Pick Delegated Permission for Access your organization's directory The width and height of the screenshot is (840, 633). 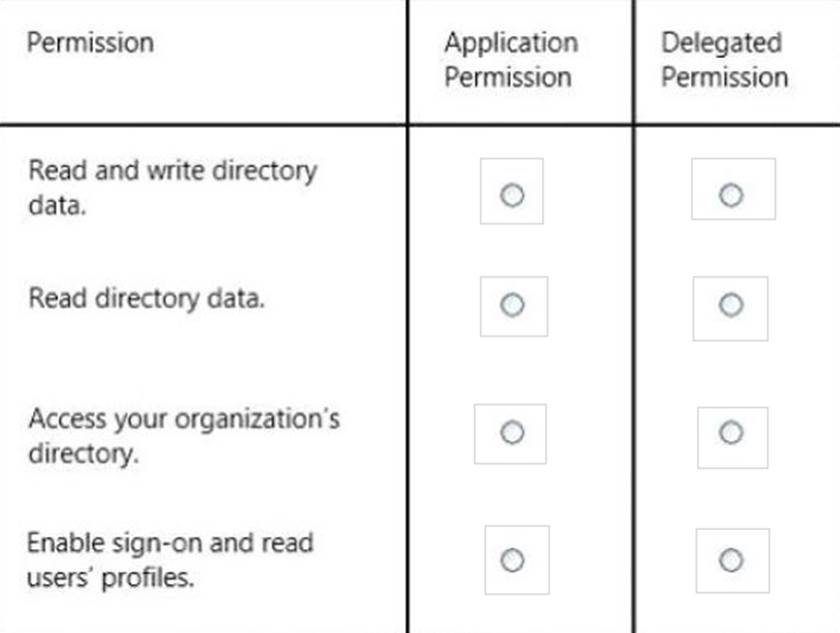(731, 432)
